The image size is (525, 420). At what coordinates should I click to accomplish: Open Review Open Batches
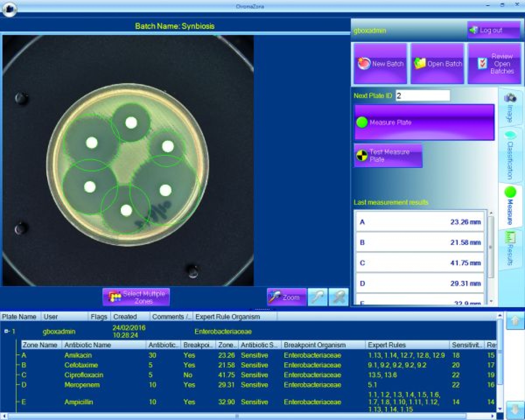(x=494, y=64)
